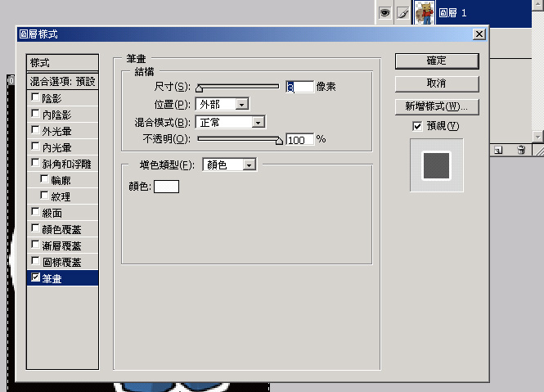
Task: Enable the 內陰影 checkbox
Action: pyautogui.click(x=35, y=113)
